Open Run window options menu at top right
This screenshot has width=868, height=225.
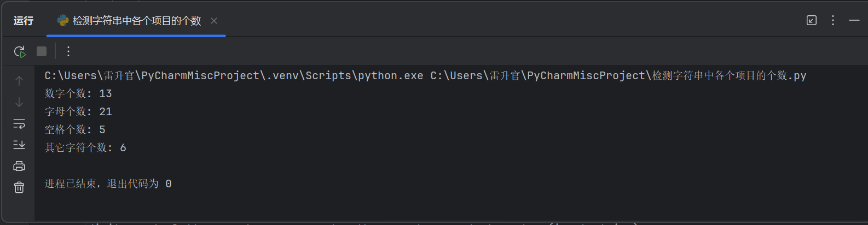click(x=833, y=20)
